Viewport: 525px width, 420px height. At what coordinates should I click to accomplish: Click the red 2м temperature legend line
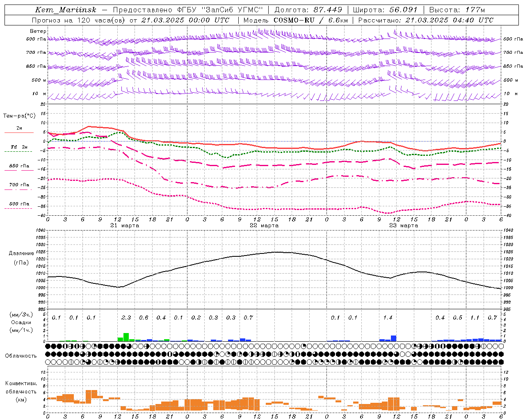pos(19,132)
